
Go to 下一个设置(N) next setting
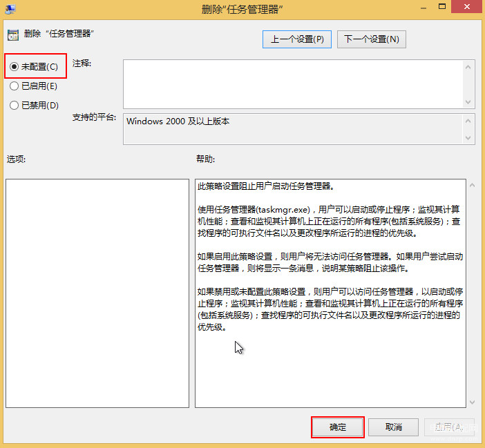pyautogui.click(x=371, y=39)
